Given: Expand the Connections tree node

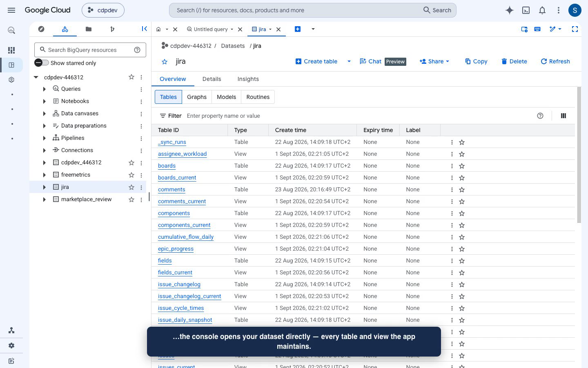Looking at the screenshot, I should point(44,150).
